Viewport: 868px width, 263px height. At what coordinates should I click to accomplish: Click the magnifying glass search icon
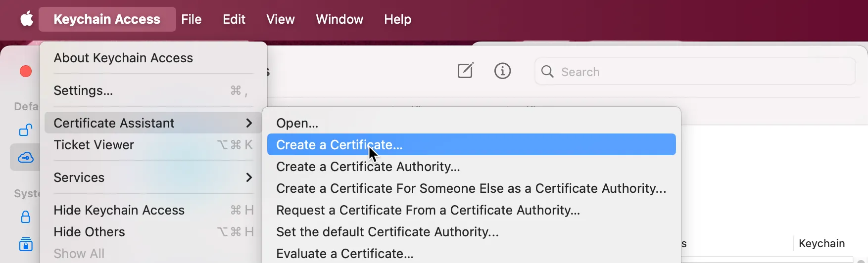pos(547,72)
